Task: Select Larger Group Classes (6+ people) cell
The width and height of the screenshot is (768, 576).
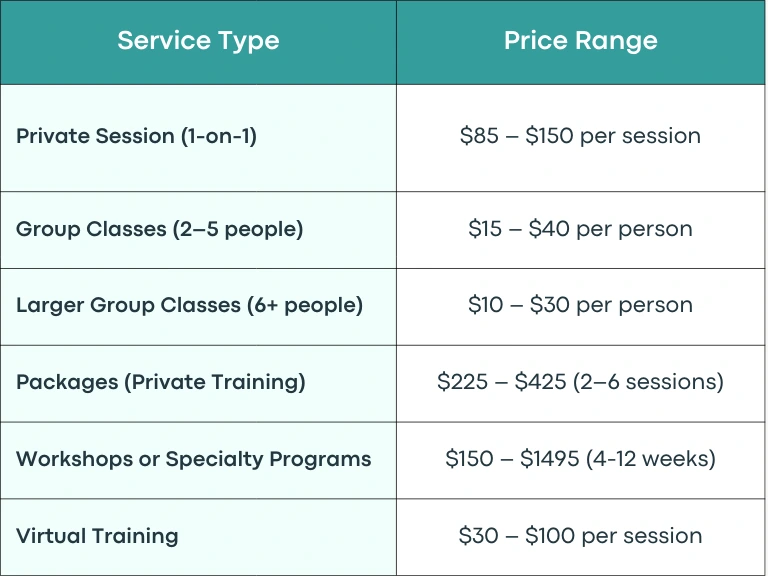Action: click(x=198, y=307)
